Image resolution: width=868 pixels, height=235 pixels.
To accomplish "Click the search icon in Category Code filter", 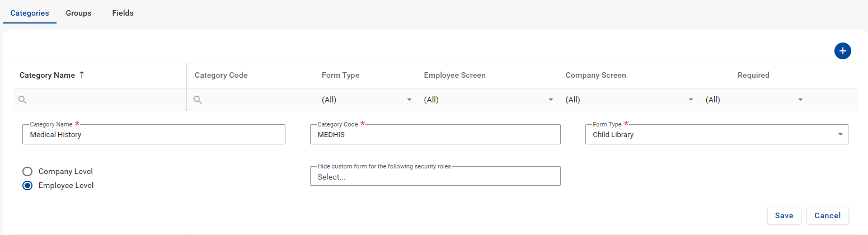I will tap(198, 100).
